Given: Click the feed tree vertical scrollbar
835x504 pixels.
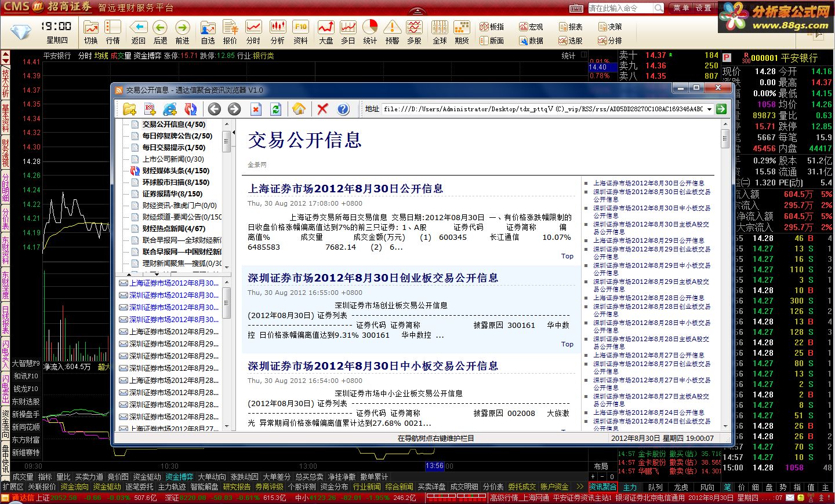Looking at the screenshot, I should (227, 195).
